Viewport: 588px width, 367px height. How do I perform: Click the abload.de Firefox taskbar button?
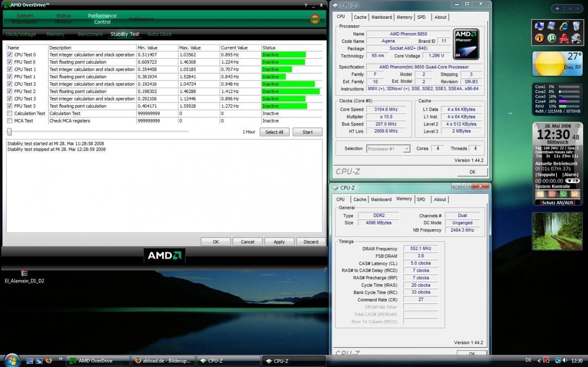[x=163, y=361]
